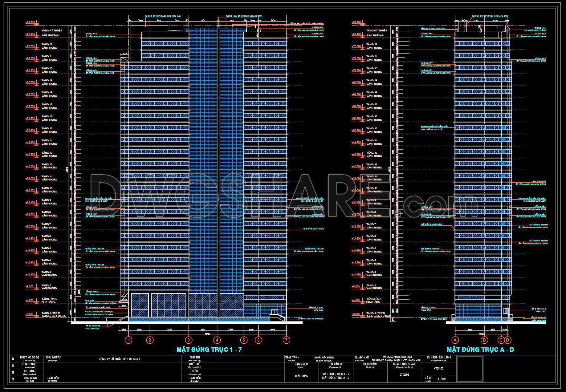This screenshot has width=566, height=392.
Task: Select axis bubble labeled D
Action: pyautogui.click(x=507, y=340)
